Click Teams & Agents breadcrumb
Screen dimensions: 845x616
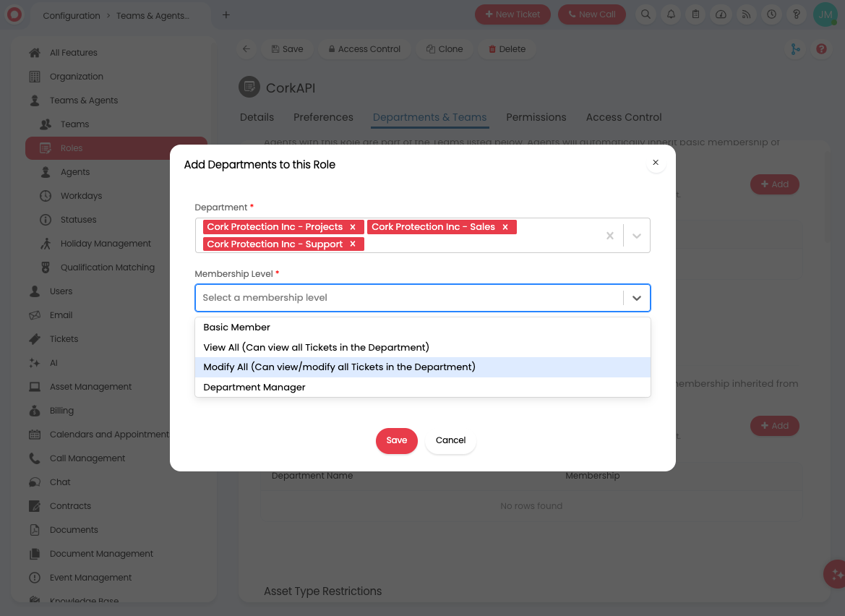153,16
